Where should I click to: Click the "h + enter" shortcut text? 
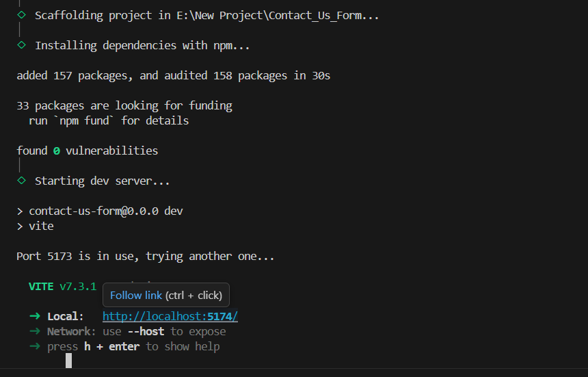(x=111, y=346)
